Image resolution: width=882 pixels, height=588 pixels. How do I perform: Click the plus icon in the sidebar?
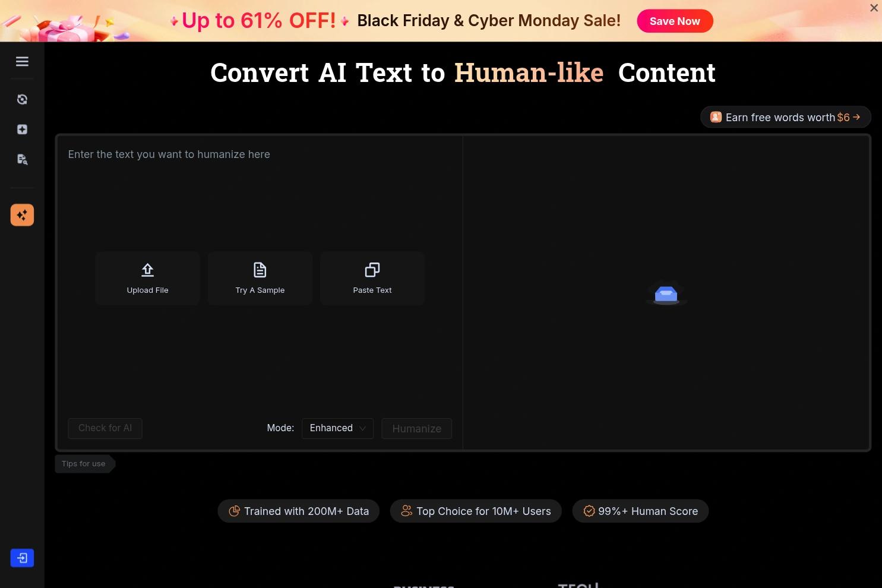pyautogui.click(x=22, y=129)
